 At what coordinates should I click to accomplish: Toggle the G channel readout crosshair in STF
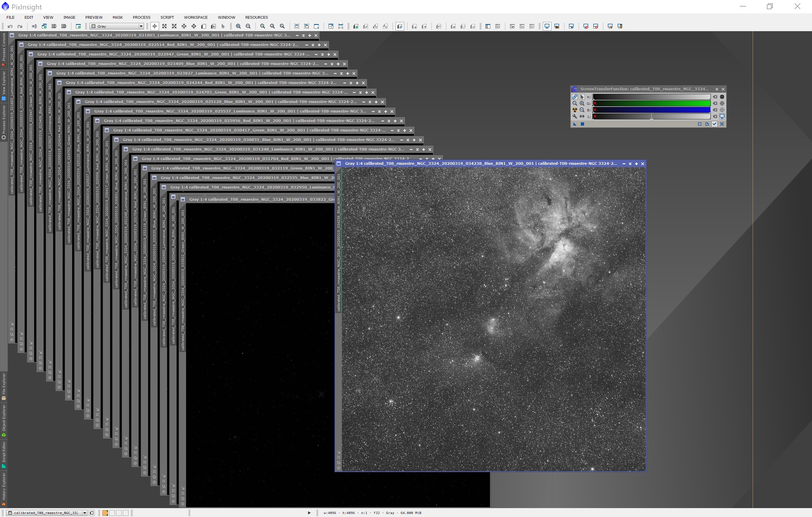722,104
